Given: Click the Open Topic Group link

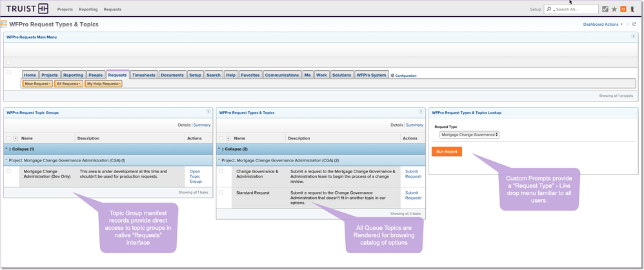Looking at the screenshot, I should (x=195, y=176).
